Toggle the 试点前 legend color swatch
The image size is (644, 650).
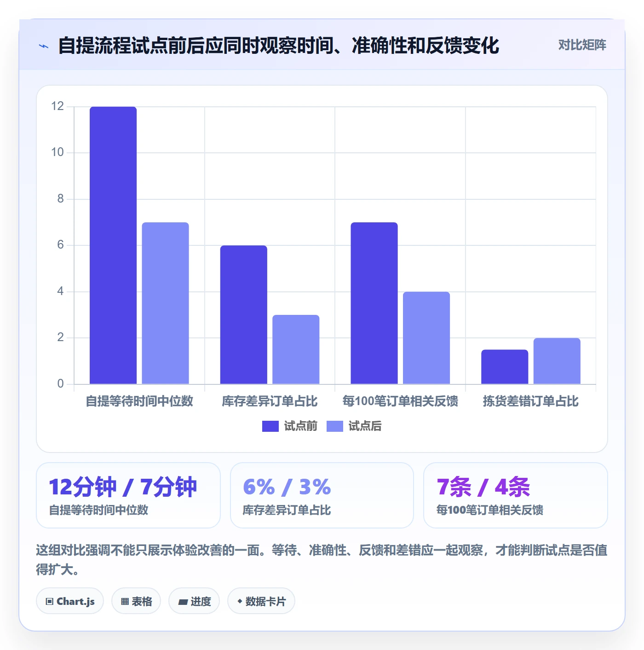(x=270, y=426)
